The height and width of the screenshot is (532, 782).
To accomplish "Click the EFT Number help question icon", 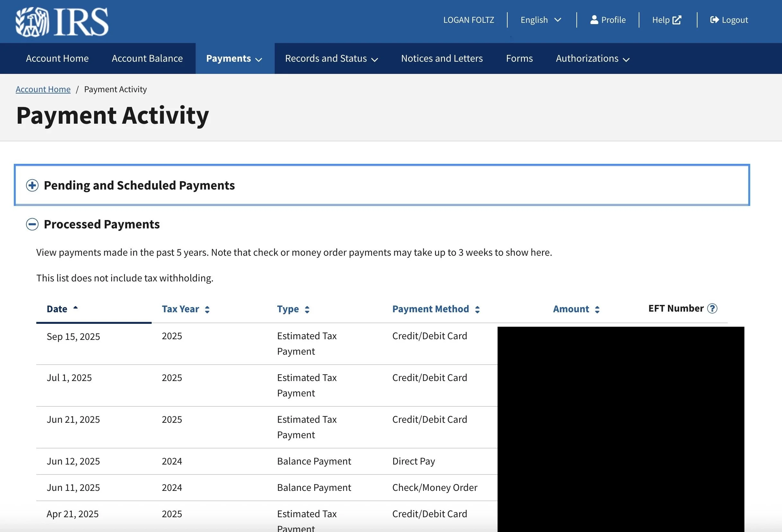I will click(x=712, y=308).
